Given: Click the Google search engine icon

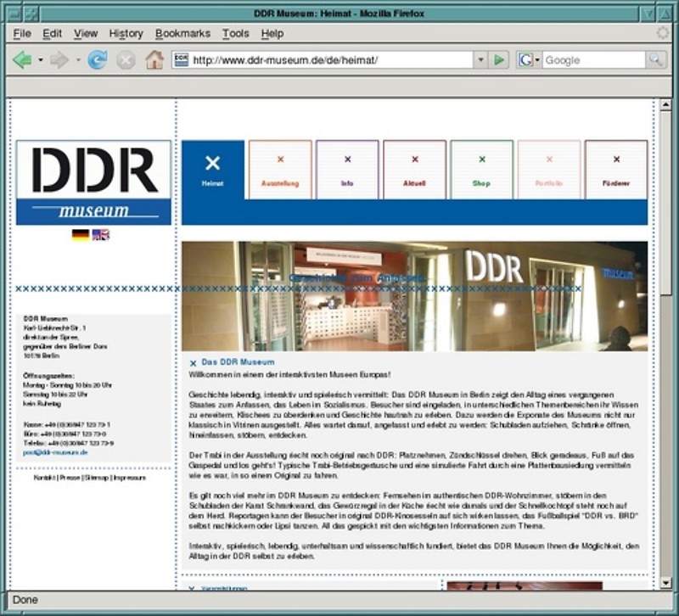Looking at the screenshot, I should (x=525, y=59).
